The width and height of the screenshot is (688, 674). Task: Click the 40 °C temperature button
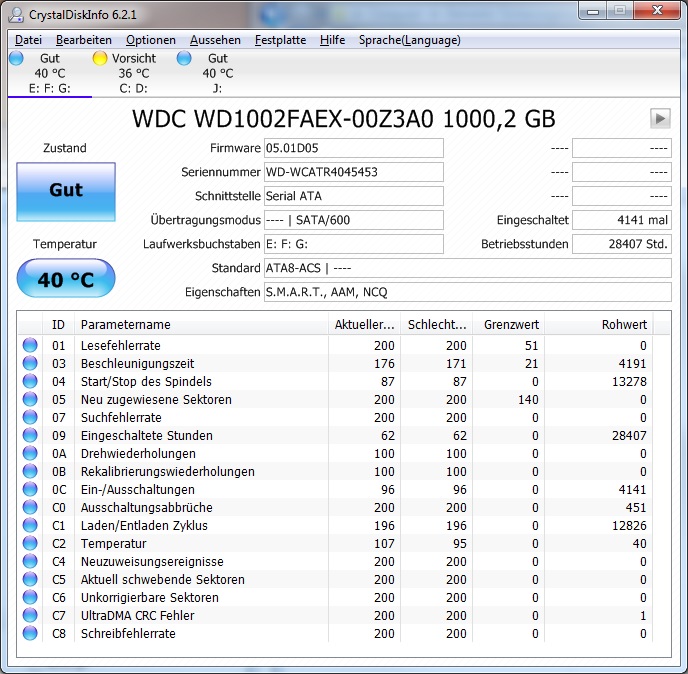point(66,278)
